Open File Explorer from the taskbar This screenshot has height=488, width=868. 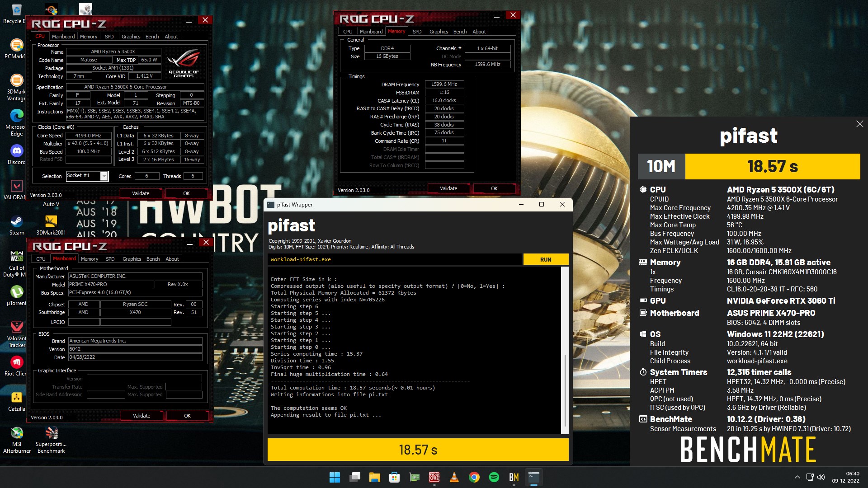tap(375, 477)
